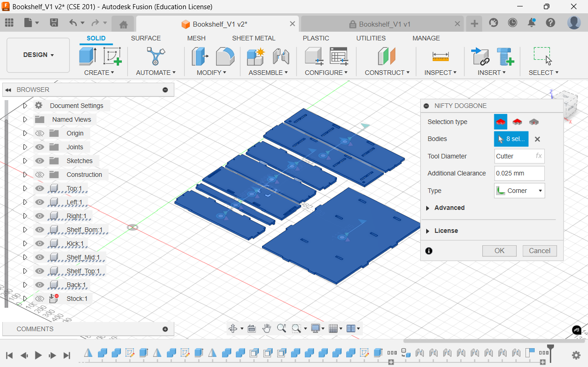
Task: Open the Data Panel grid icon
Action: (9, 23)
